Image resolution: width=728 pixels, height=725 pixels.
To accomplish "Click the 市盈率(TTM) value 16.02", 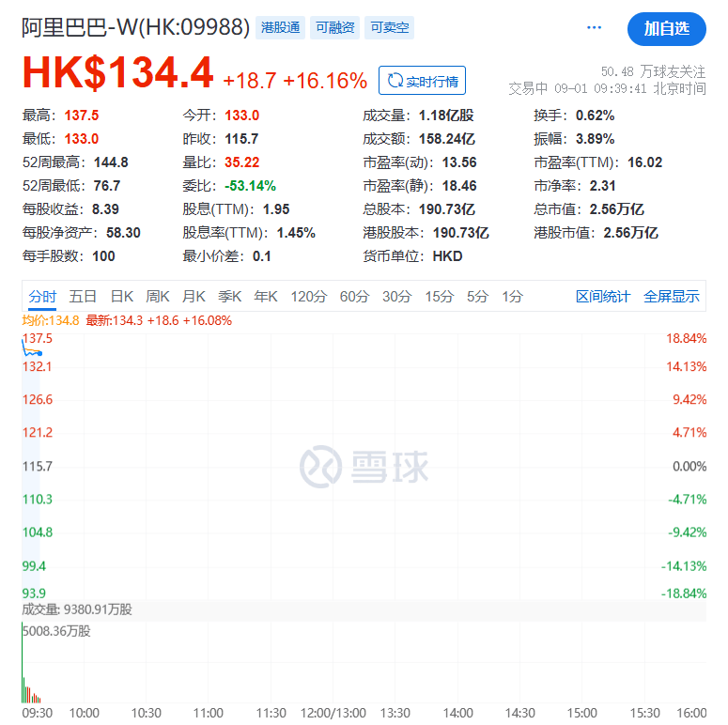I will pyautogui.click(x=645, y=162).
